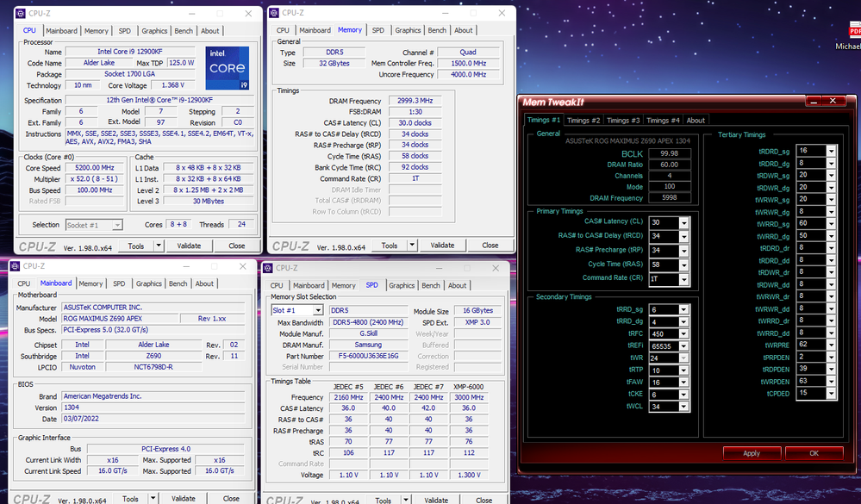Click LPCIO value NCT6798D-R

point(153,367)
